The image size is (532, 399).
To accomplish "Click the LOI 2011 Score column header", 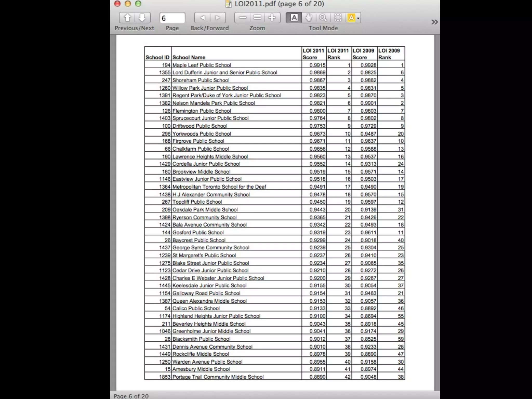I will tap(314, 54).
